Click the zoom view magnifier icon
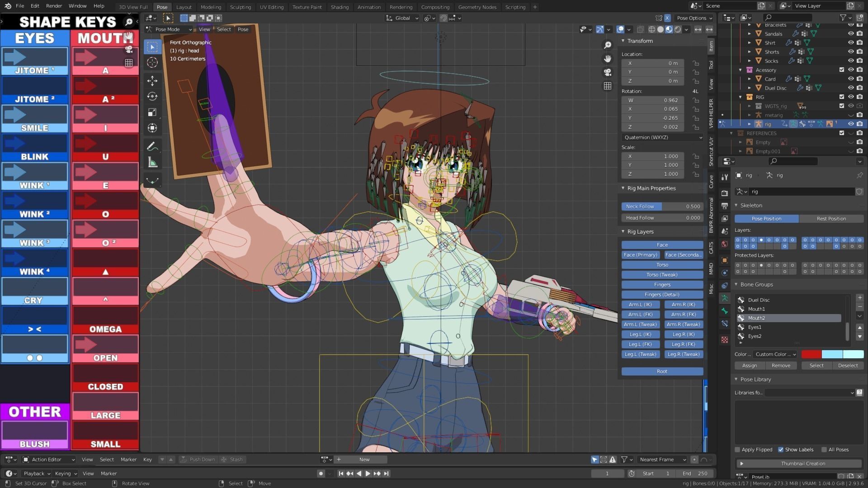 608,45
